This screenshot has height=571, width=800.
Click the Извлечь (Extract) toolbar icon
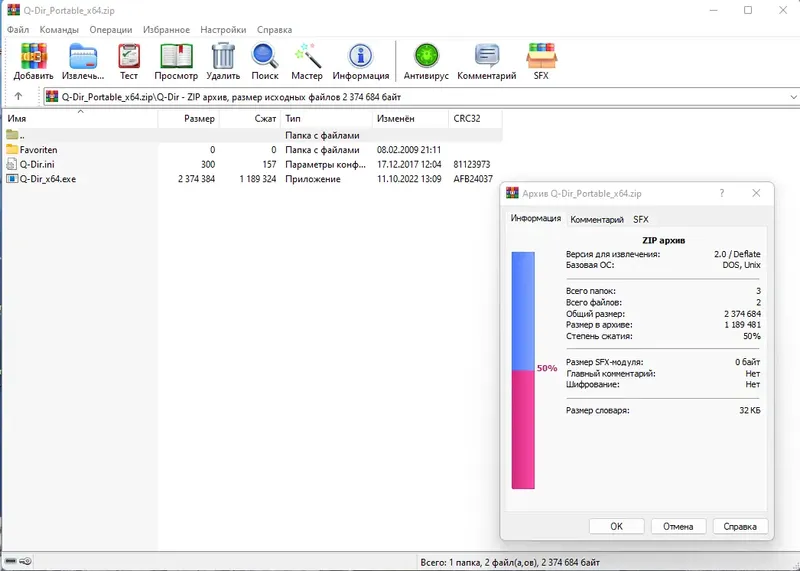tap(83, 56)
